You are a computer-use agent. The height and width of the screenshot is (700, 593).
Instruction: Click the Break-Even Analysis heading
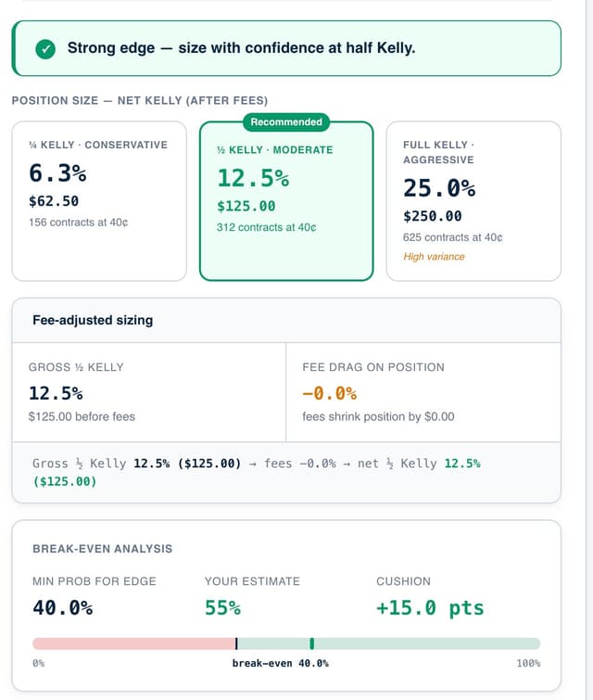point(102,549)
